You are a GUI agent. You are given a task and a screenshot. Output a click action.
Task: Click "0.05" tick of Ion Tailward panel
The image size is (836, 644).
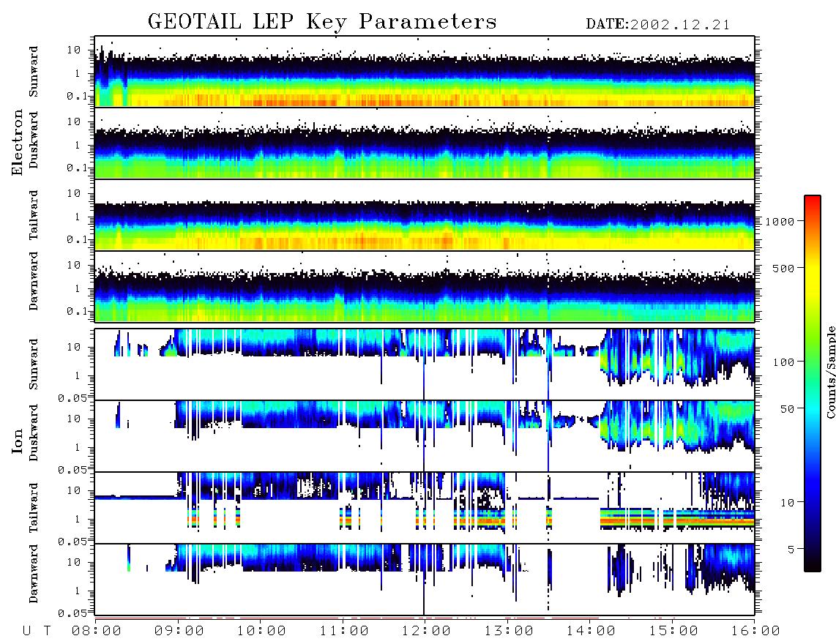click(72, 541)
